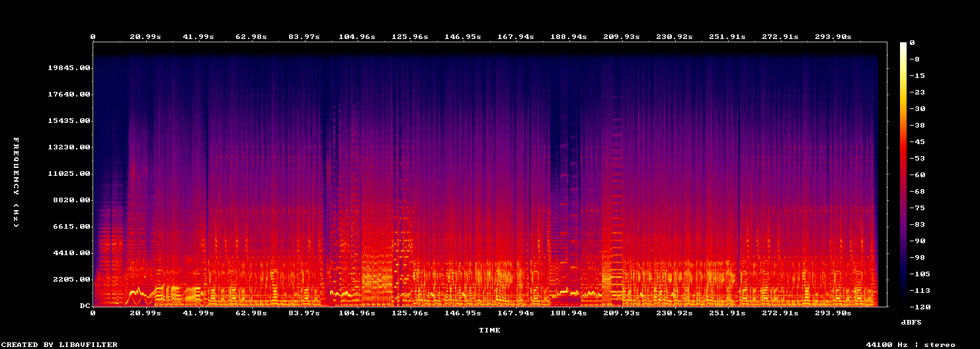
Task: Click the 19845.00 frequency axis label
Action: [69, 68]
